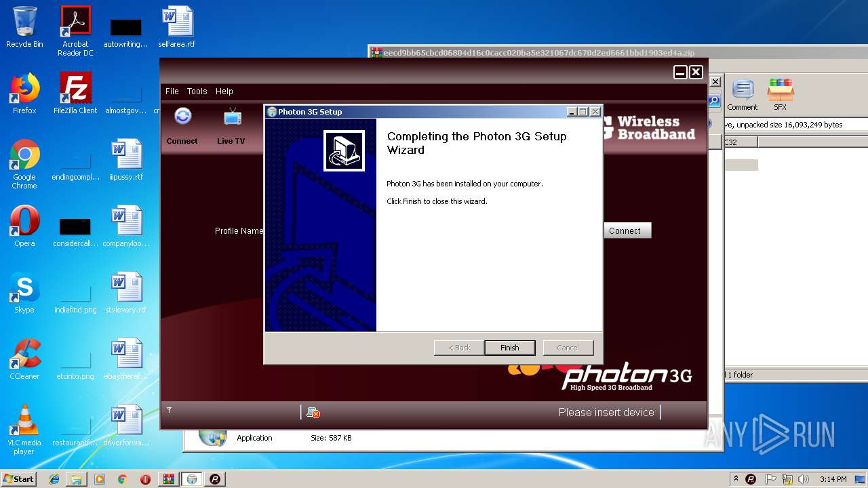The width and height of the screenshot is (868, 488).
Task: Select the autowriting desktop file
Action: click(125, 31)
